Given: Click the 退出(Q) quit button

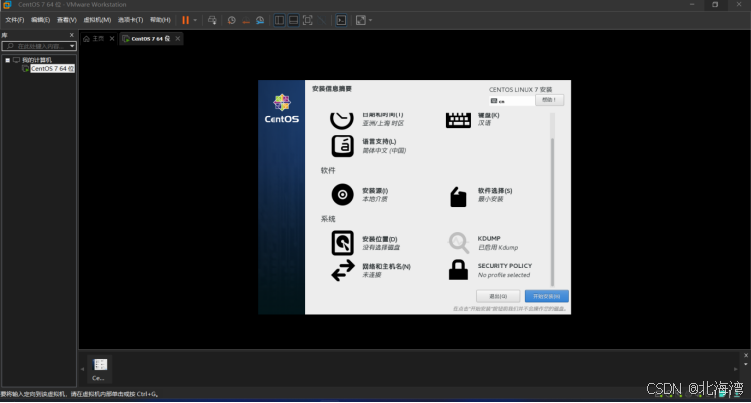Looking at the screenshot, I should [498, 296].
